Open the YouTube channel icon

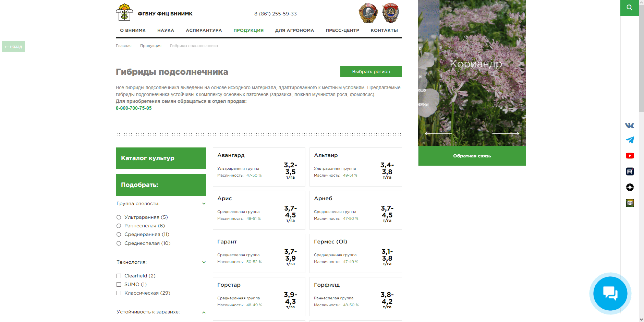[x=630, y=156]
